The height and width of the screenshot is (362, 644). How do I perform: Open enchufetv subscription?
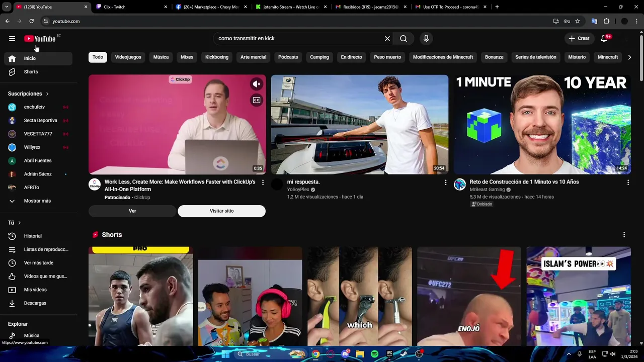pos(38,107)
